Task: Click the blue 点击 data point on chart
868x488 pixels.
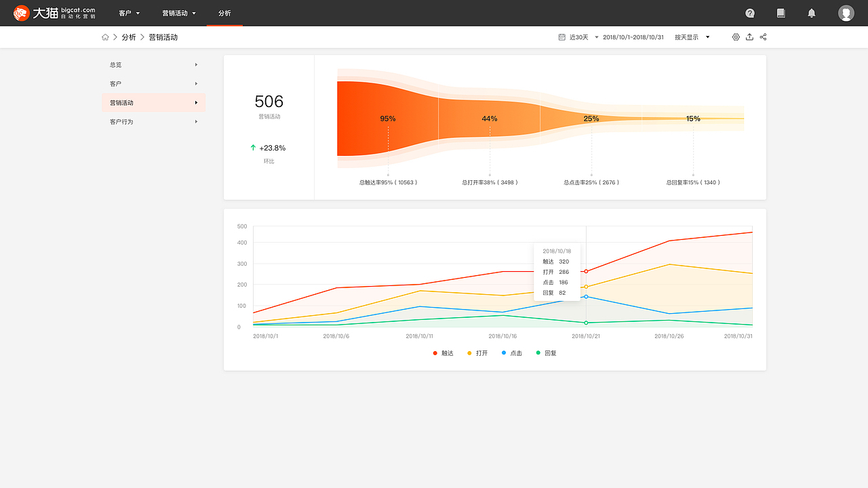Action: coord(586,297)
